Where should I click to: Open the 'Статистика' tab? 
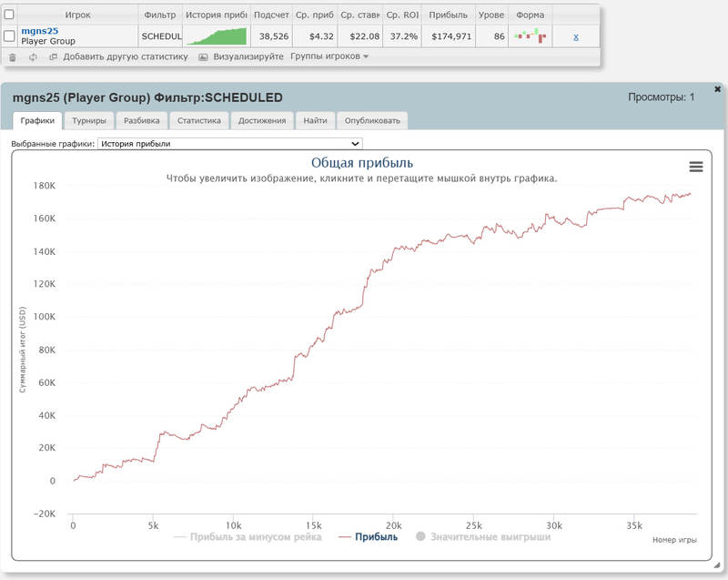pyautogui.click(x=199, y=120)
